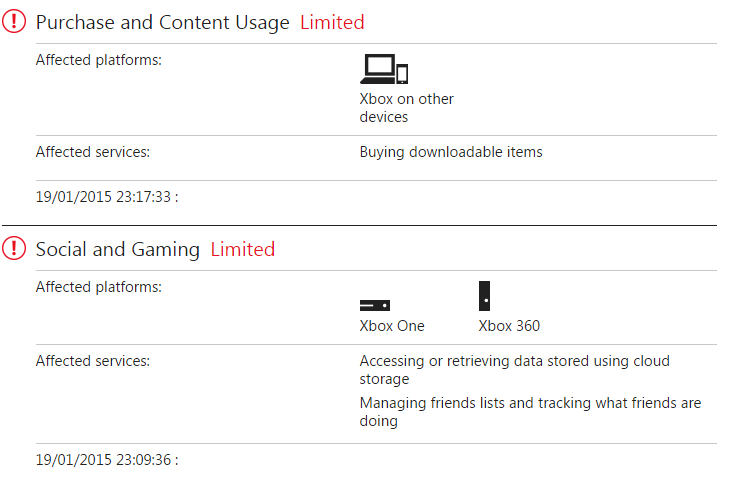
Task: Select the Xbox on other devices label
Action: 406,108
